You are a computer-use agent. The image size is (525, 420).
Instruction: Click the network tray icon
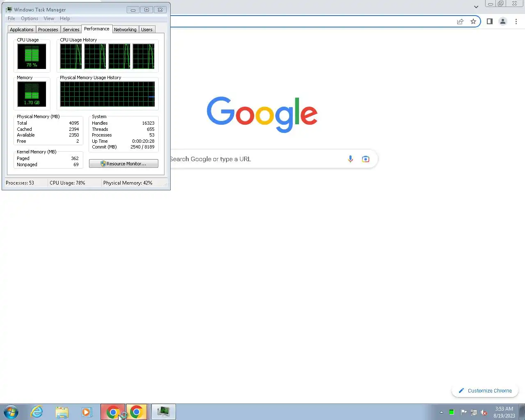(x=474, y=412)
